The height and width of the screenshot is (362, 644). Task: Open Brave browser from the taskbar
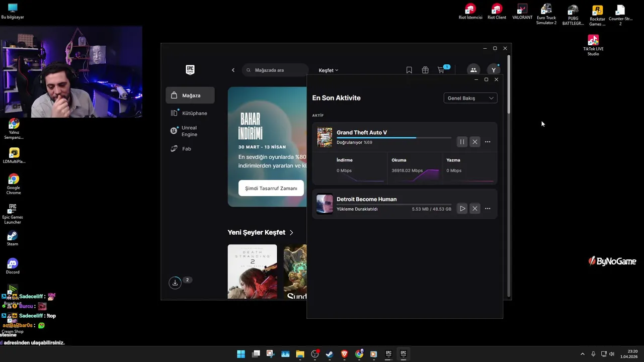coord(344,354)
